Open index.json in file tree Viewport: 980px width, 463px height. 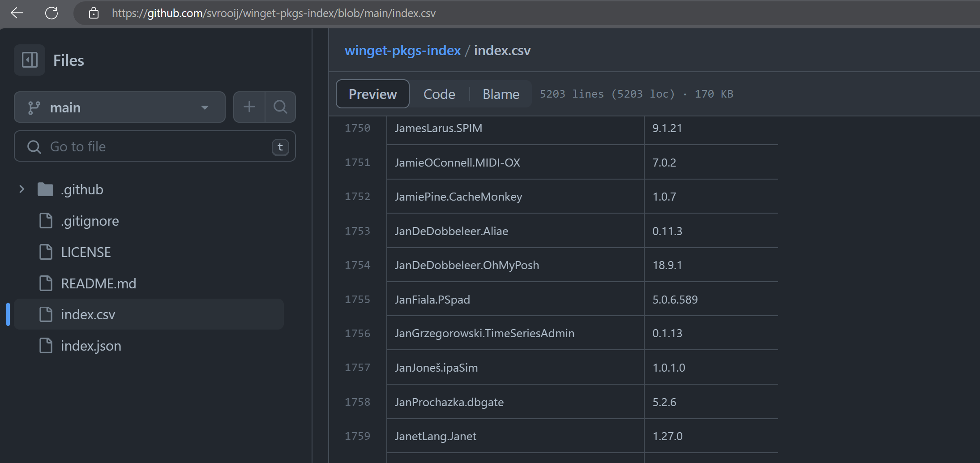coord(91,346)
